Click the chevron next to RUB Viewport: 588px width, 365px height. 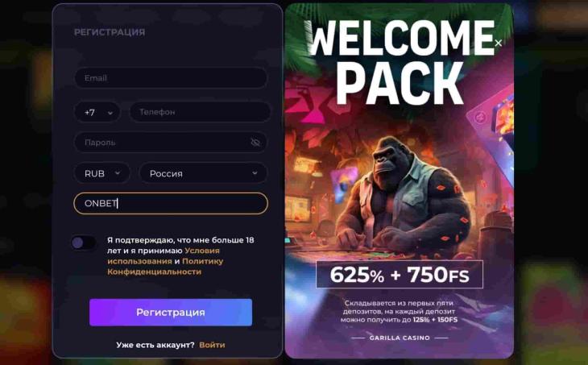click(118, 173)
